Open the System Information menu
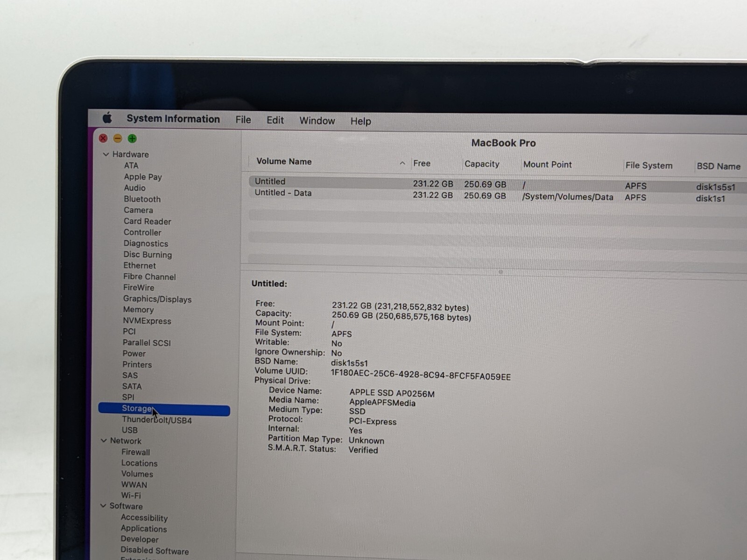Image resolution: width=747 pixels, height=560 pixels. 173,119
